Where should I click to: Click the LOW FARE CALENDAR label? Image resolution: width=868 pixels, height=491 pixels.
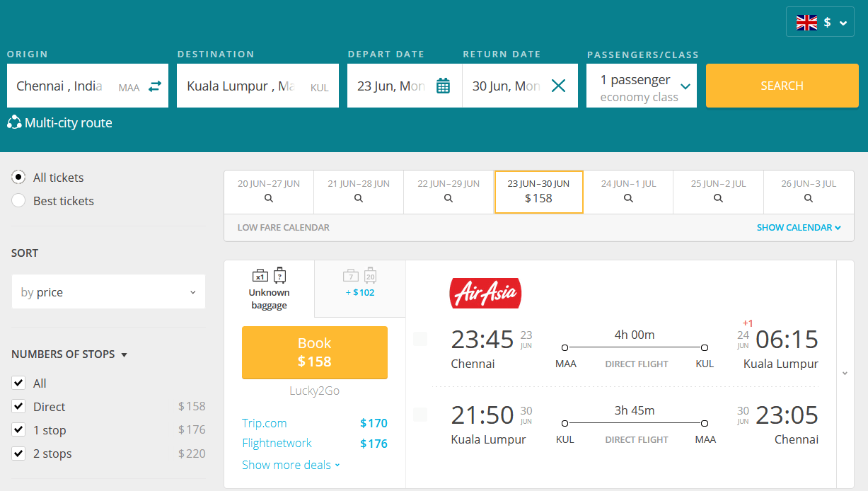click(x=284, y=227)
